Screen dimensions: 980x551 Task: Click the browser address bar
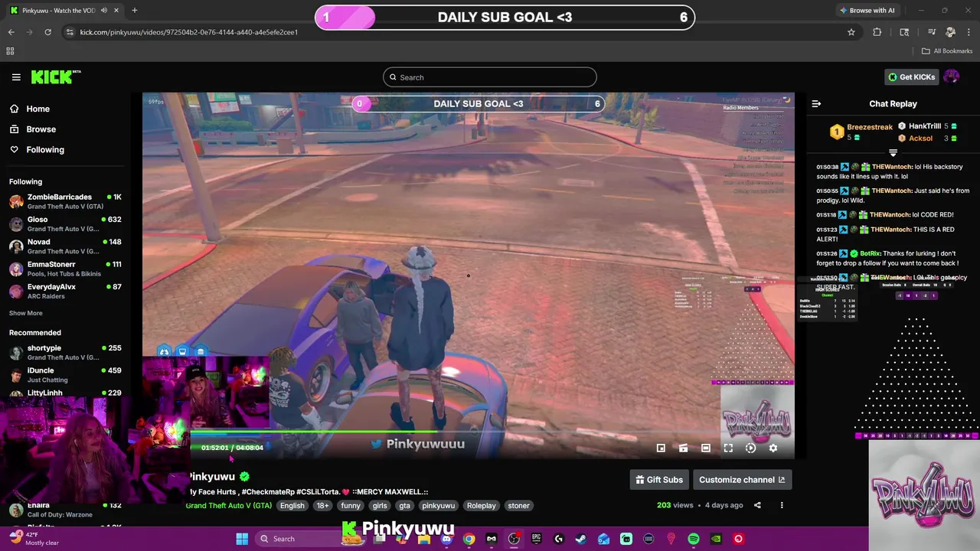click(x=459, y=32)
